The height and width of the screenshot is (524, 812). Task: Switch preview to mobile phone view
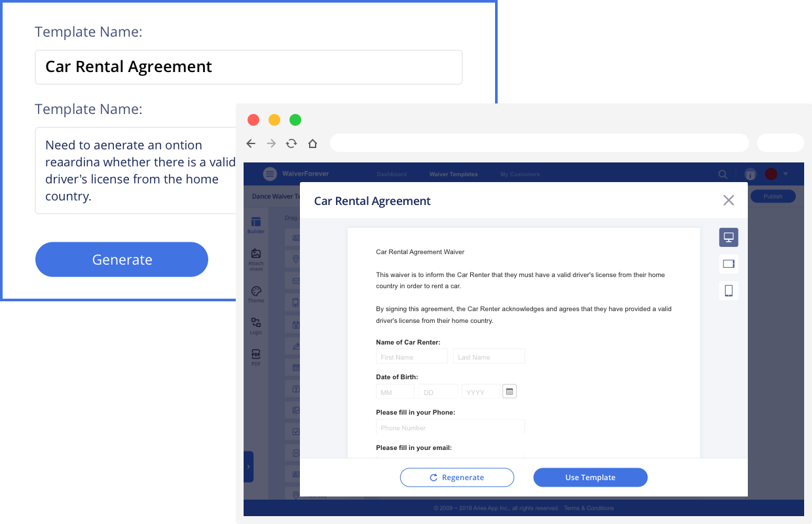(728, 290)
